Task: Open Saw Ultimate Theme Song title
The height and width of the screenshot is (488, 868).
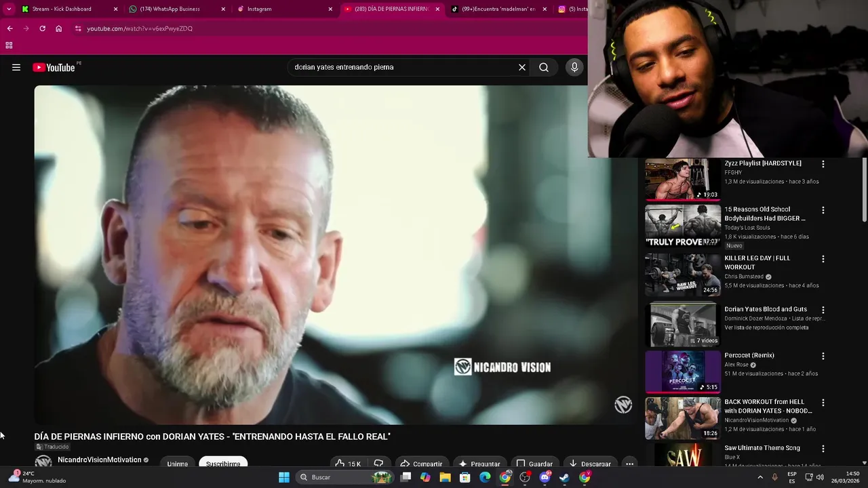Action: tap(762, 448)
